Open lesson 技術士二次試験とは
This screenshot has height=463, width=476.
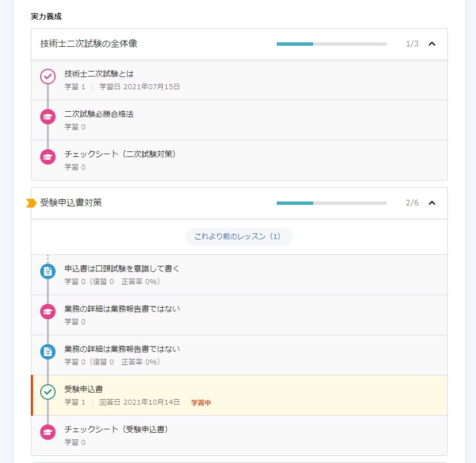(239, 80)
